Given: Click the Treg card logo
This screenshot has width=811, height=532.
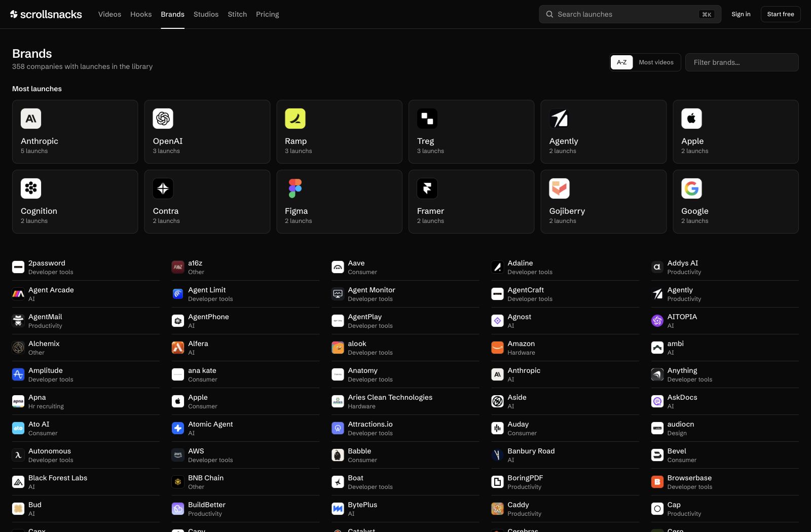Looking at the screenshot, I should [427, 119].
